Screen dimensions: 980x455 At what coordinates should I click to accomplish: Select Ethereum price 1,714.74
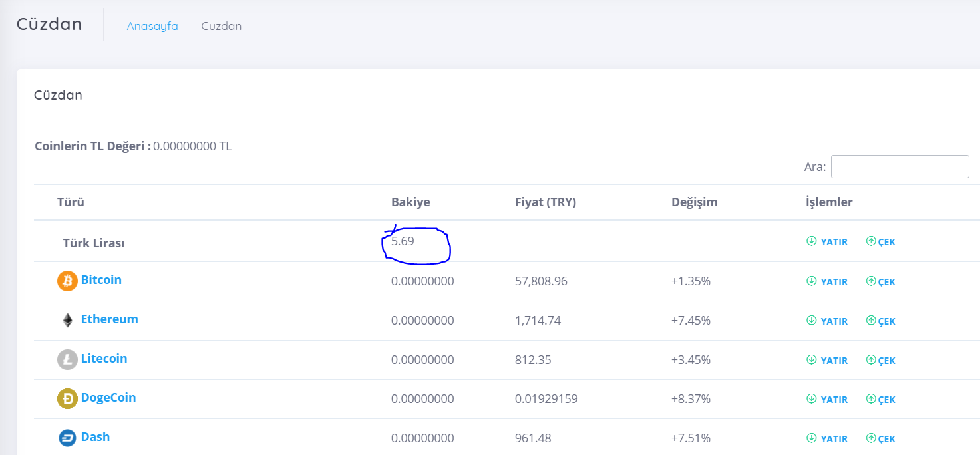tap(538, 321)
